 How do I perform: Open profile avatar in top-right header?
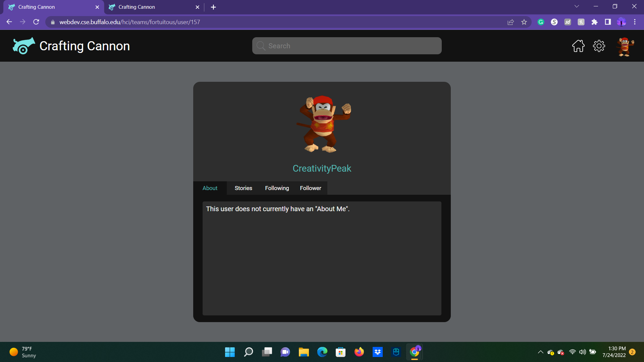click(x=625, y=47)
